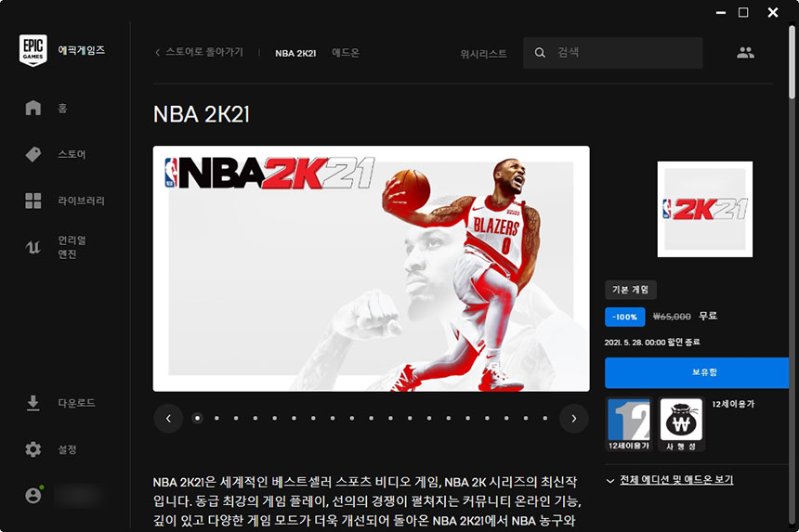Screen dimensions: 799x532
Task: Click the 라이브러리 sidebar label
Action: (x=81, y=201)
